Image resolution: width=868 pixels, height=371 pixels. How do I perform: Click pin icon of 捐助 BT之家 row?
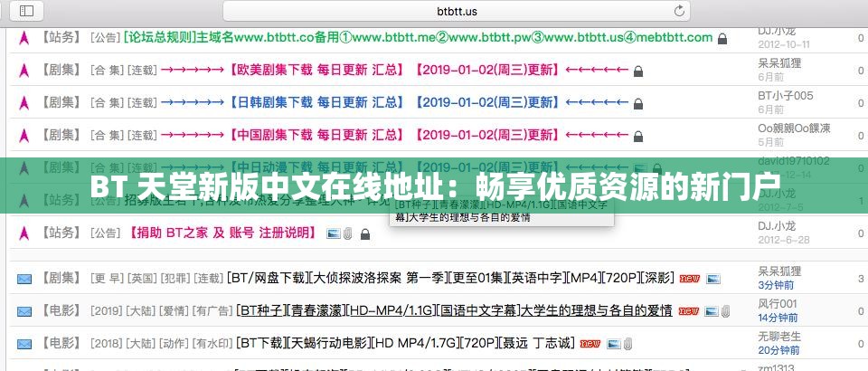[24, 233]
